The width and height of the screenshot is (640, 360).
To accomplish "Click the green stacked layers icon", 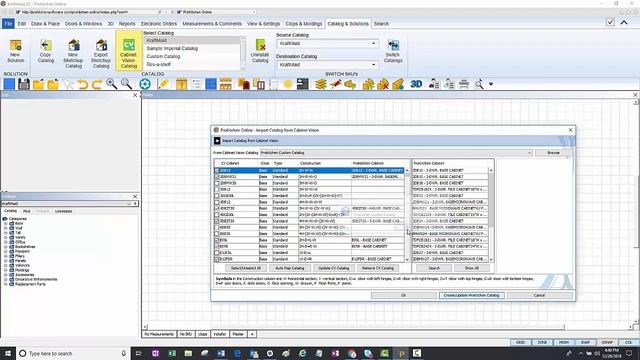I will [x=321, y=84].
